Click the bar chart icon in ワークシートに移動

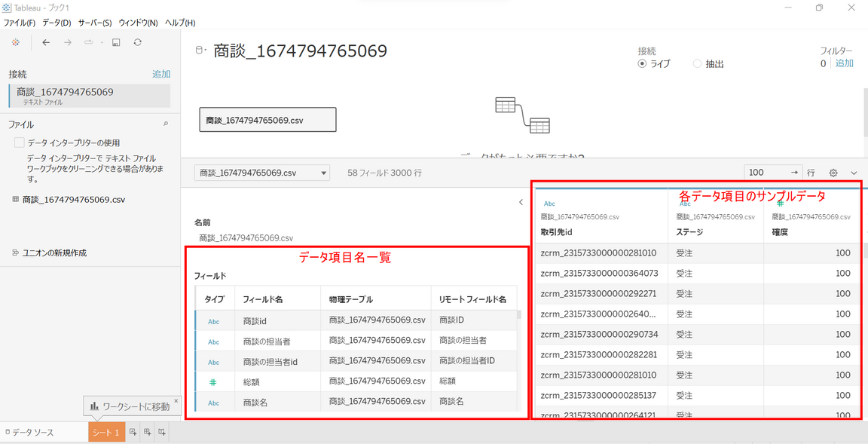95,406
